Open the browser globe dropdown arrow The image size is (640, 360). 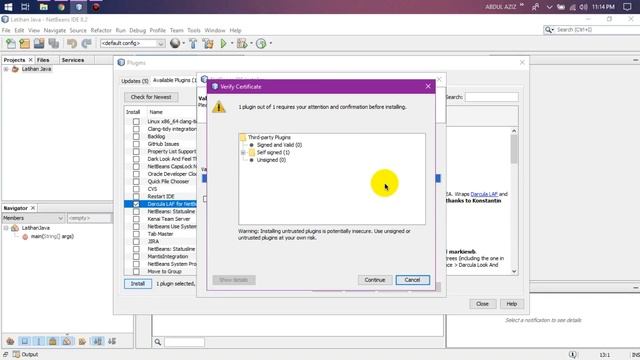pyautogui.click(x=184, y=43)
